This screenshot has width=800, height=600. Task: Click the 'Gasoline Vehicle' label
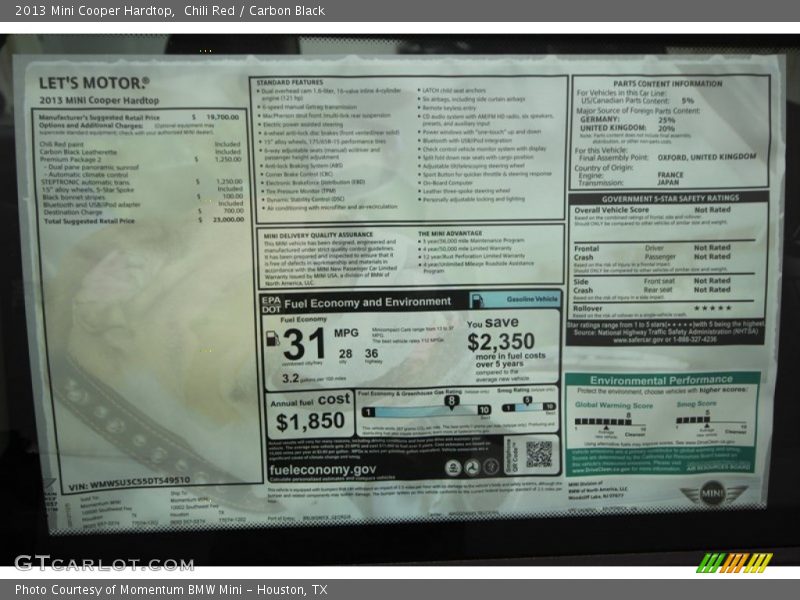[x=532, y=299]
